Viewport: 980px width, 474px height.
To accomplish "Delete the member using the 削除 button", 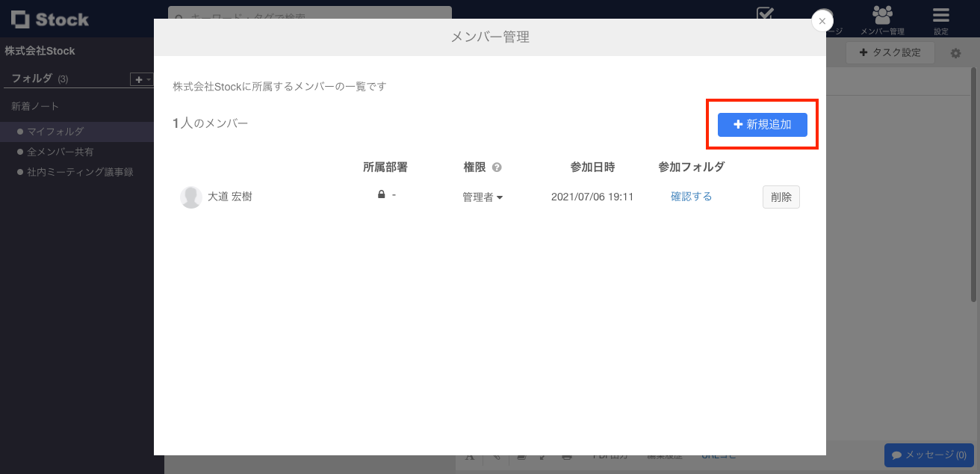I will 781,197.
